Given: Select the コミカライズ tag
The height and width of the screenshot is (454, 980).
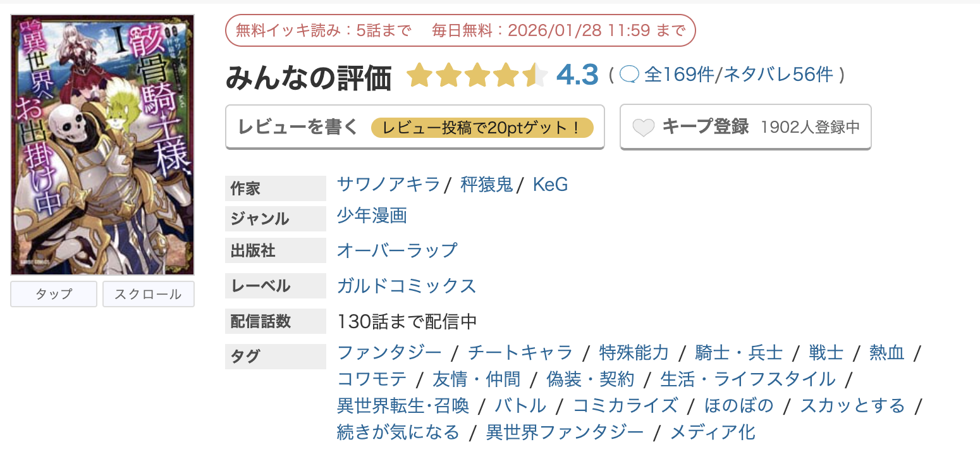Looking at the screenshot, I should tap(625, 405).
